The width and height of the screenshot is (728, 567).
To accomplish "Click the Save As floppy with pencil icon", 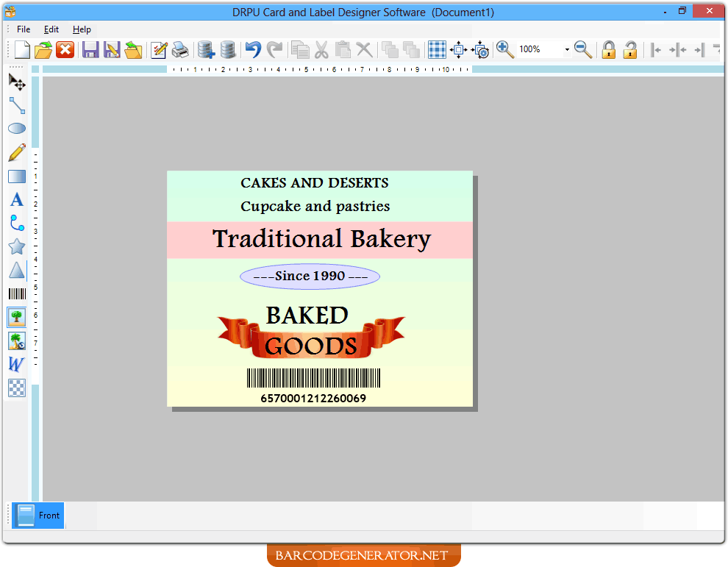I will [112, 50].
